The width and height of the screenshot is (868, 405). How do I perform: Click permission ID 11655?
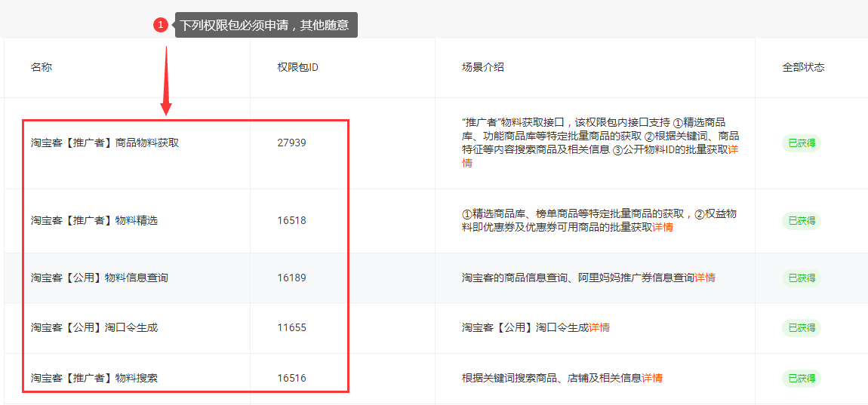pos(292,328)
